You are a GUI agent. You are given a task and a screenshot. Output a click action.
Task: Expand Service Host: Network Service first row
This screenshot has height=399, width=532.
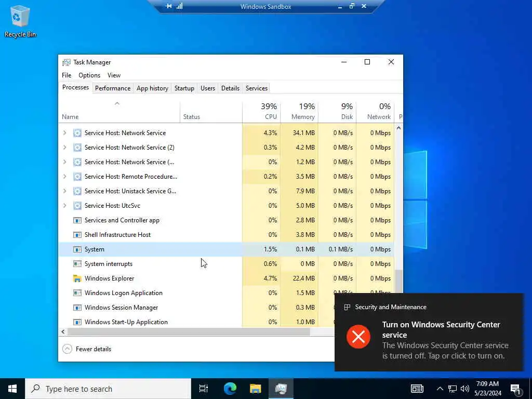[x=64, y=133]
